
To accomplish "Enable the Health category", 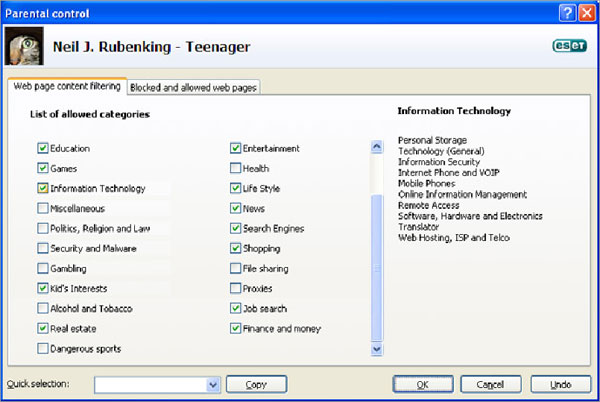I will coord(235,168).
